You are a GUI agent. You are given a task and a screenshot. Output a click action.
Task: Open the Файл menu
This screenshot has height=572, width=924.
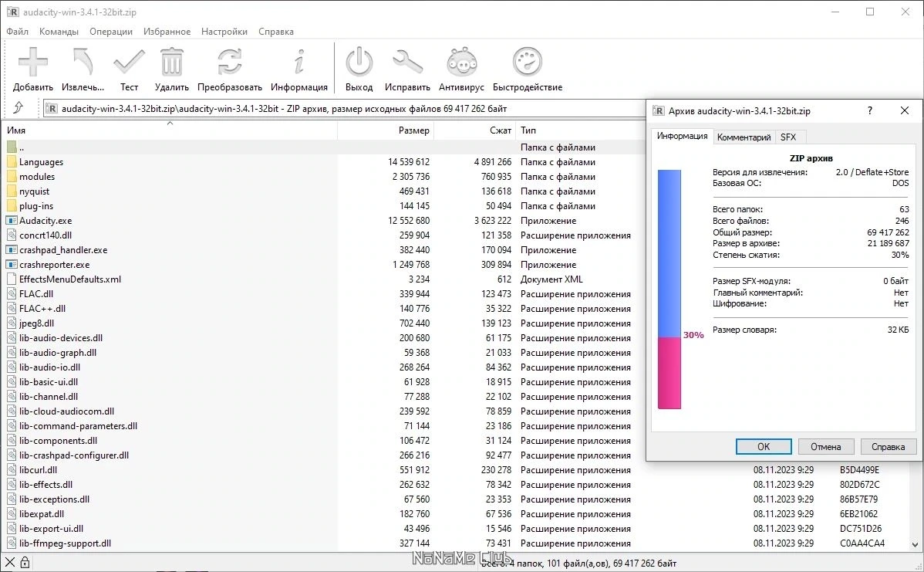(18, 31)
